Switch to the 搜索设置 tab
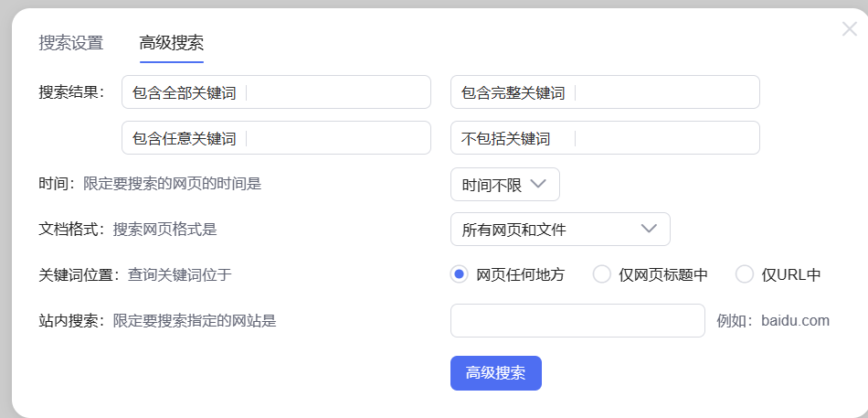 70,43
